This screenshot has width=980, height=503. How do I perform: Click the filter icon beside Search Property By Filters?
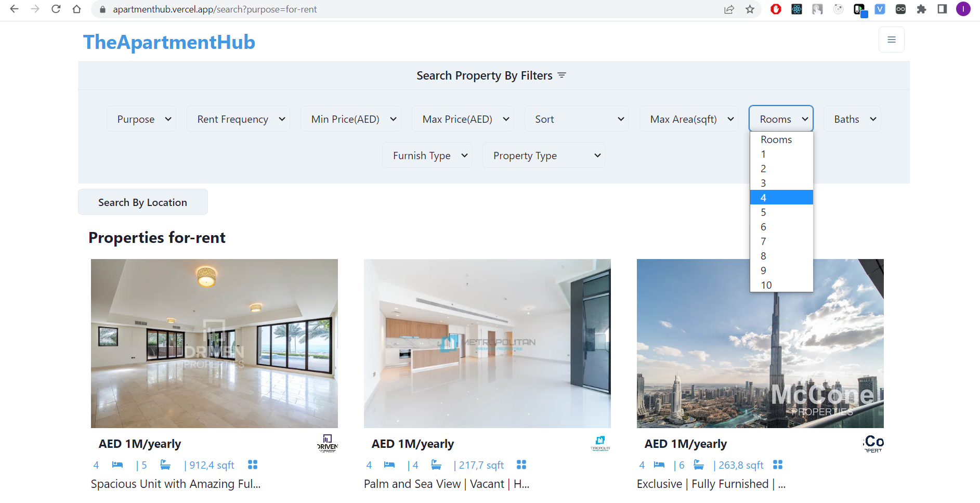(562, 75)
